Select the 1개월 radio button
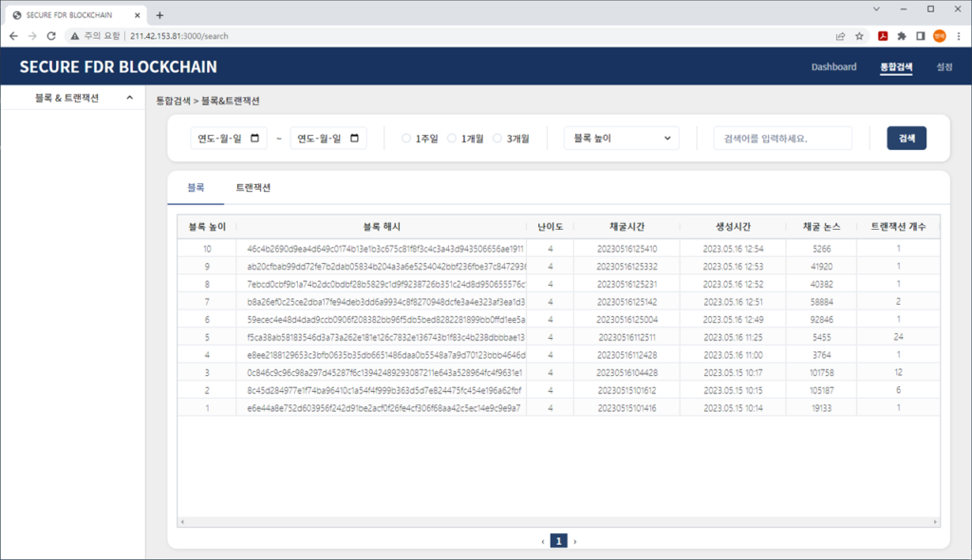 point(452,139)
